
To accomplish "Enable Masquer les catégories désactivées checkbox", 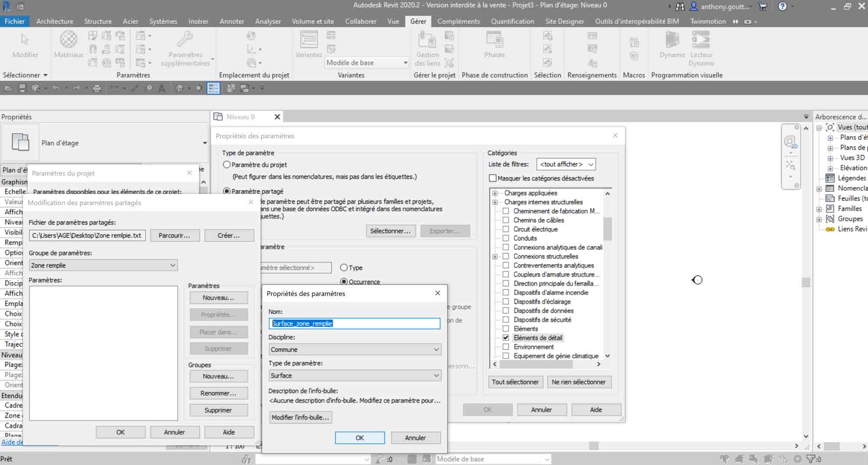I will [x=493, y=178].
